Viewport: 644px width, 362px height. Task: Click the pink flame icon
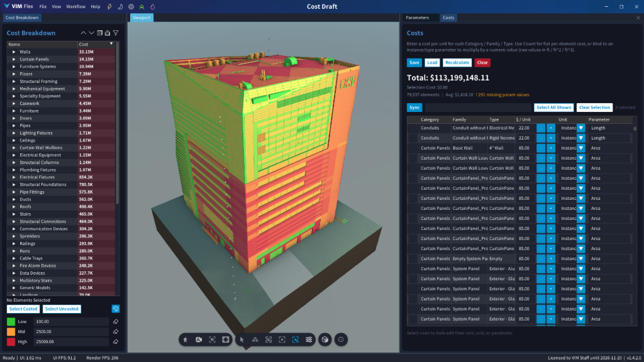tap(152, 6)
